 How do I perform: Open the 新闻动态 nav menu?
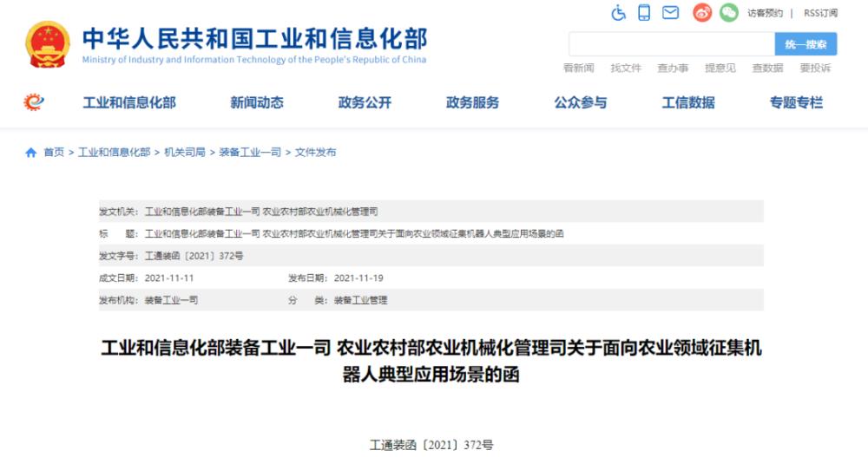coord(257,102)
